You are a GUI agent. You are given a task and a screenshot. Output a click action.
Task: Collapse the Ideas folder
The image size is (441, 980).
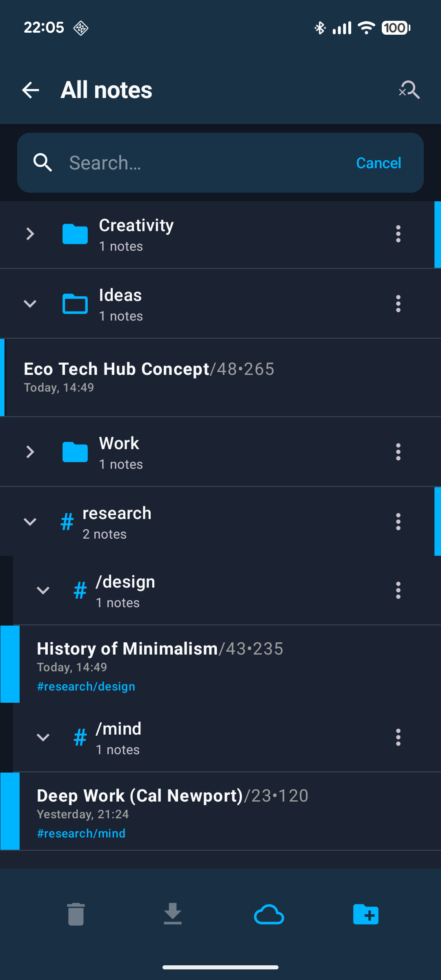pyautogui.click(x=30, y=304)
